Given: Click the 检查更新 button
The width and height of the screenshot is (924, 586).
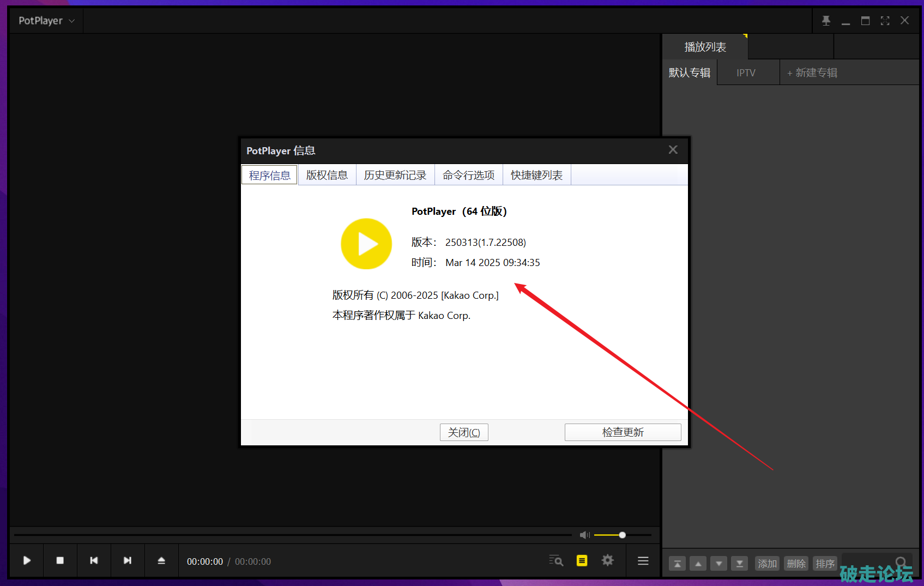Looking at the screenshot, I should point(623,432).
